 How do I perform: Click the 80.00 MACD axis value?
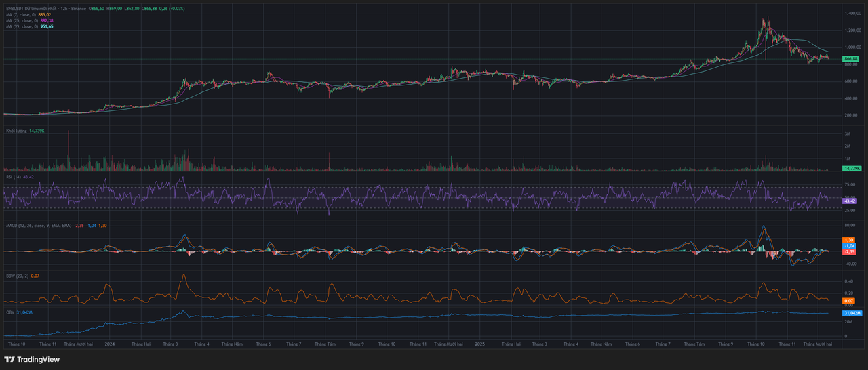click(x=850, y=225)
